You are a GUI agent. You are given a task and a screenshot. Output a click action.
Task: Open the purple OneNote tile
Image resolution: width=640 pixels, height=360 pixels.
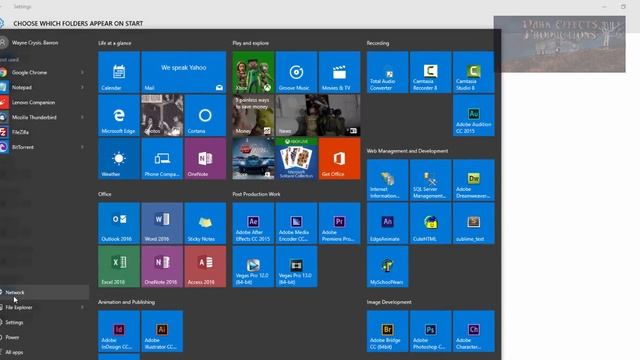click(x=205, y=159)
